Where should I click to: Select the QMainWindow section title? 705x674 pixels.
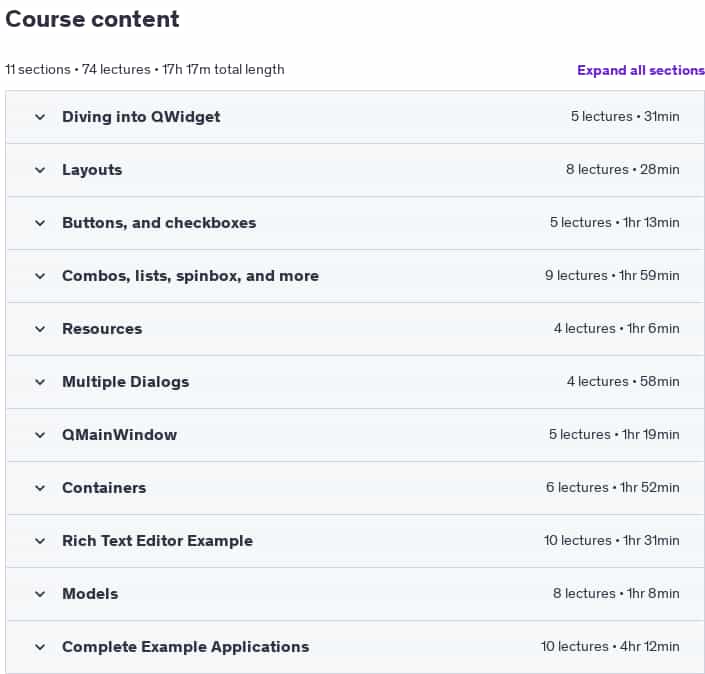pos(120,435)
